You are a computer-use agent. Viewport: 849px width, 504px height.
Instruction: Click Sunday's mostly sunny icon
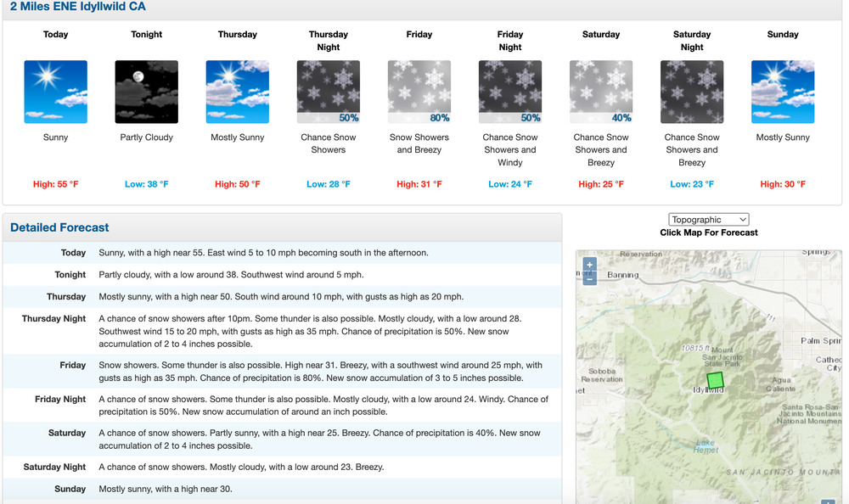[x=783, y=92]
